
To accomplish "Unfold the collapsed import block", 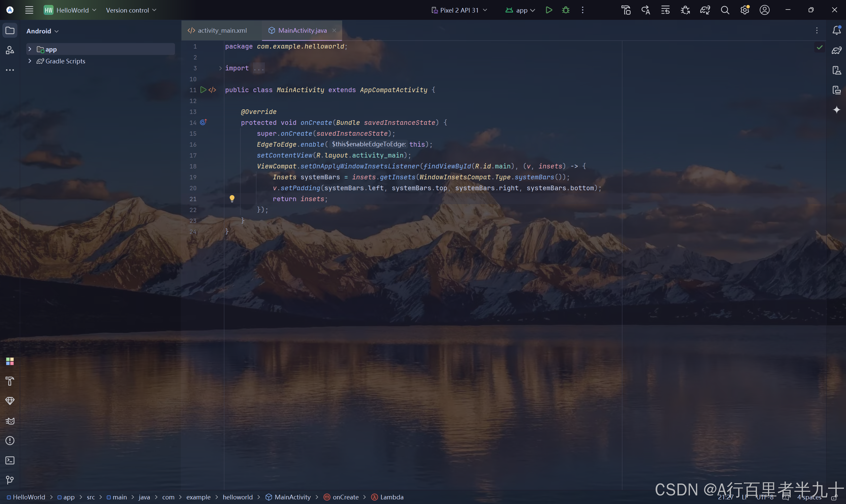I will click(220, 68).
